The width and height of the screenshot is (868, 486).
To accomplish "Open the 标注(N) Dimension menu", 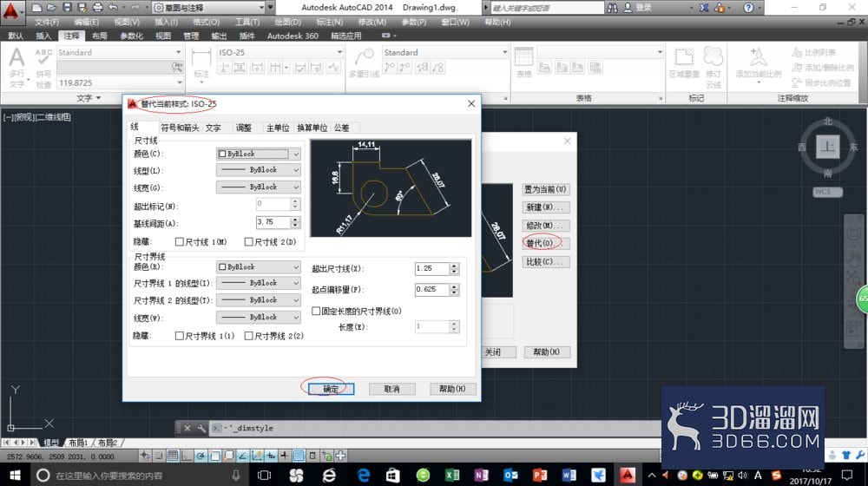I will 329,23.
